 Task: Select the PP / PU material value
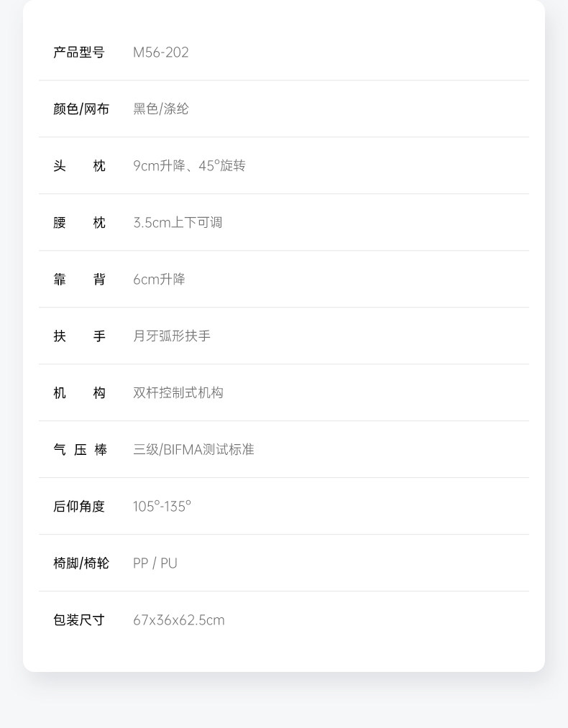tap(155, 563)
